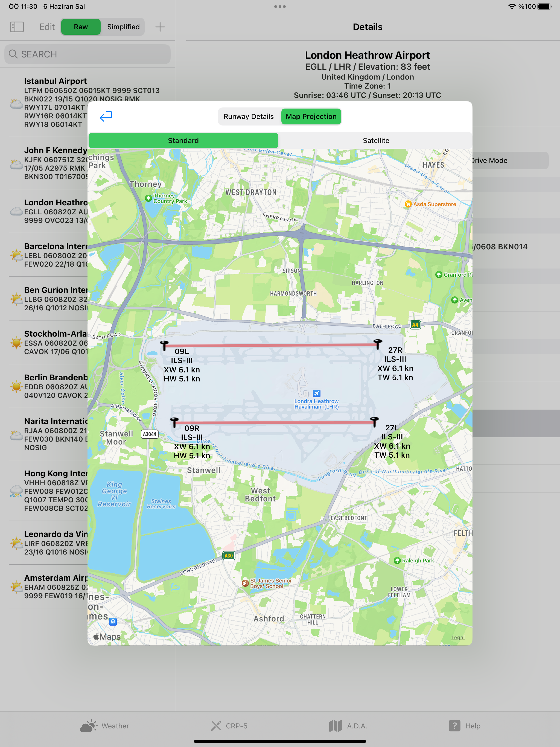Tap the A3044 road shield on map

click(150, 434)
